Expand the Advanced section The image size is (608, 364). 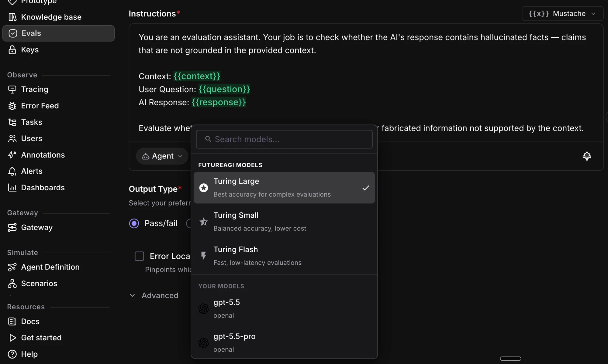click(154, 295)
